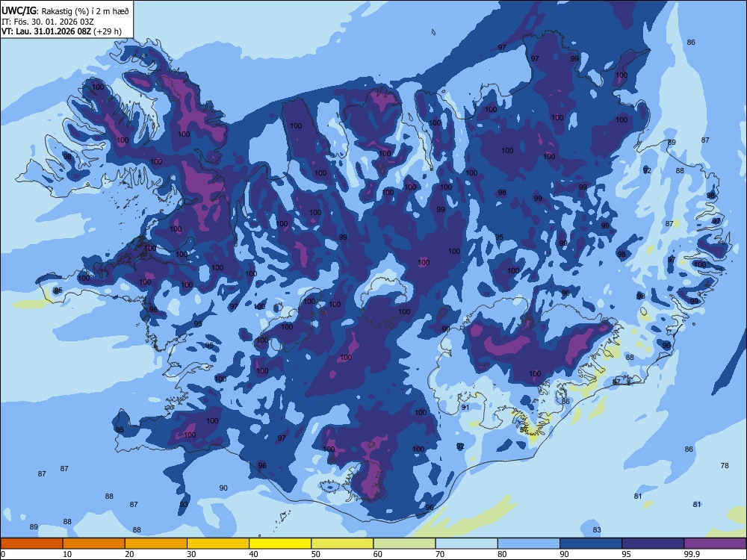Select the bright yellow 40–50 legend swatch
Screen dimensions: 747x560
pos(280,544)
